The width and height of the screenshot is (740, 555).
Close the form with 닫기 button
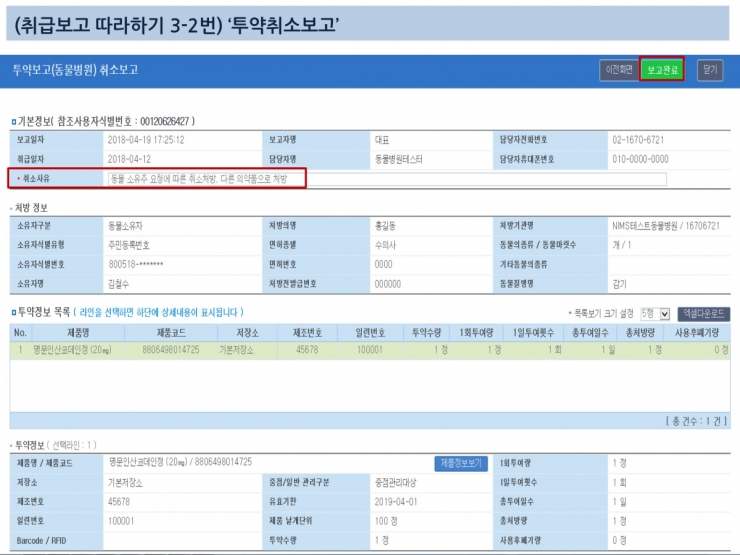coord(710,70)
